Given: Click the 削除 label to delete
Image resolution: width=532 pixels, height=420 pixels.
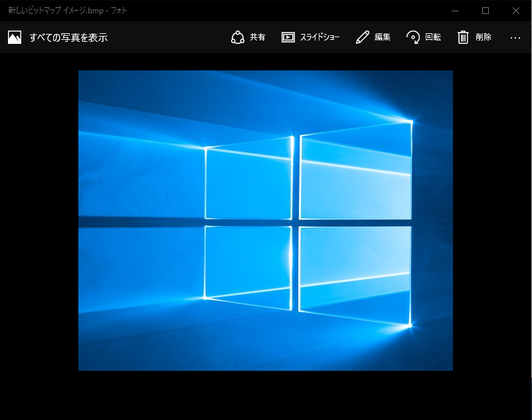Looking at the screenshot, I should click(x=484, y=37).
